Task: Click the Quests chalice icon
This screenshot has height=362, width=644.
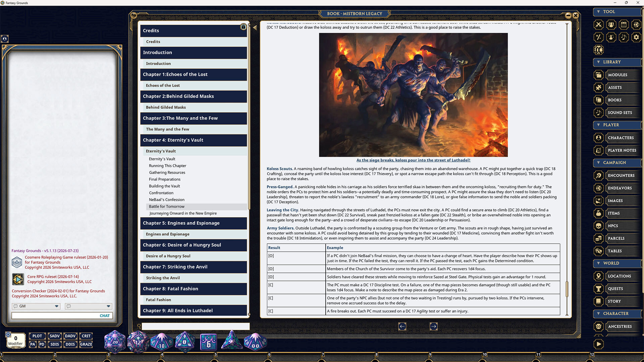Action: (598, 289)
